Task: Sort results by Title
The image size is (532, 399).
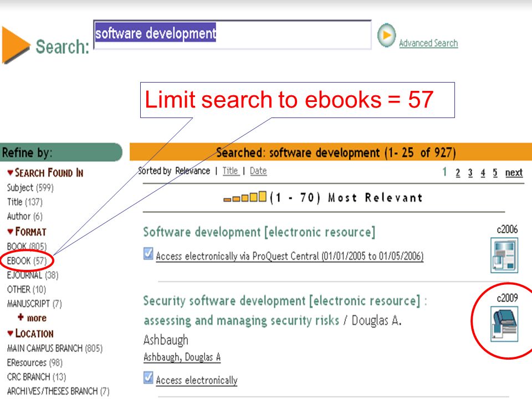Action: (x=231, y=171)
